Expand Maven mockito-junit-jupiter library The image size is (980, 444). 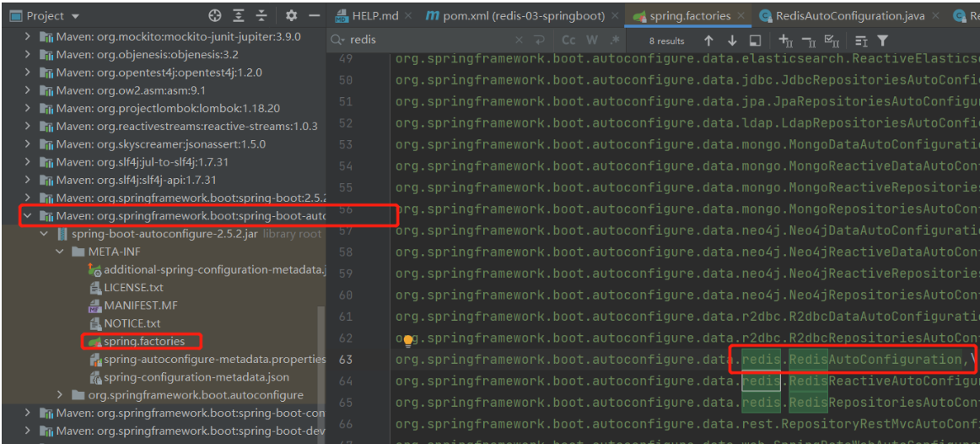[28, 37]
